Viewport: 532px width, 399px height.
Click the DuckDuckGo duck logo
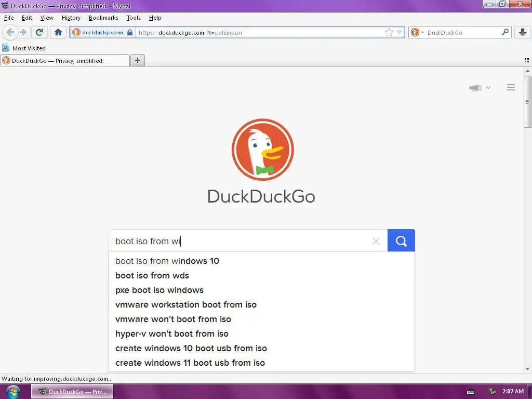click(x=262, y=150)
